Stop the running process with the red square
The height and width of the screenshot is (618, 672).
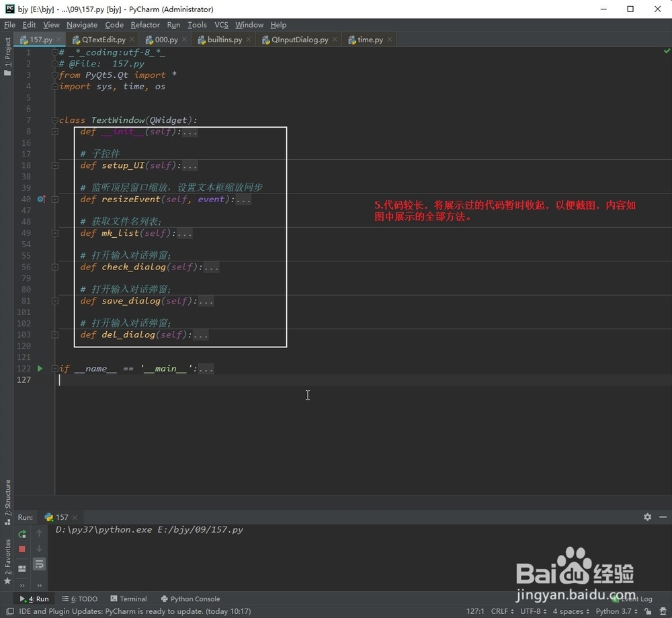tap(22, 549)
